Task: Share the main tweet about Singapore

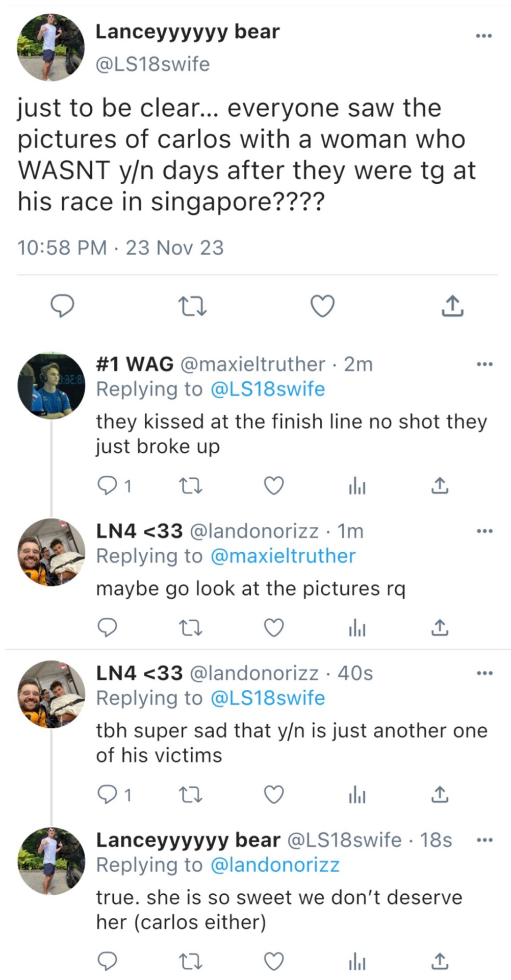Action: tap(452, 306)
